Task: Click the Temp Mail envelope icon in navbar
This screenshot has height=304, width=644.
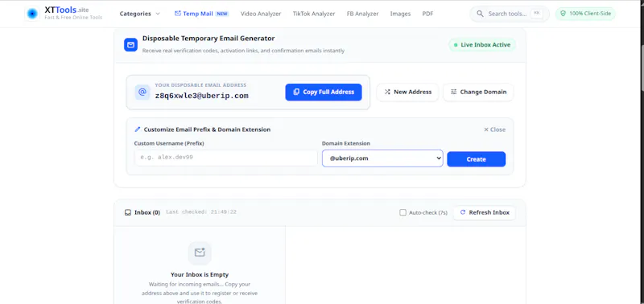Action: 177,14
